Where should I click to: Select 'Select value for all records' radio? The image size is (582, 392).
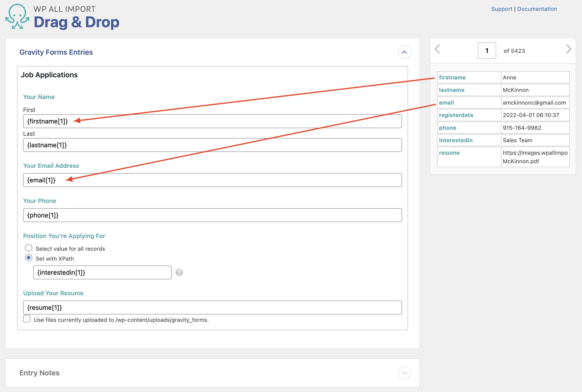tap(29, 248)
